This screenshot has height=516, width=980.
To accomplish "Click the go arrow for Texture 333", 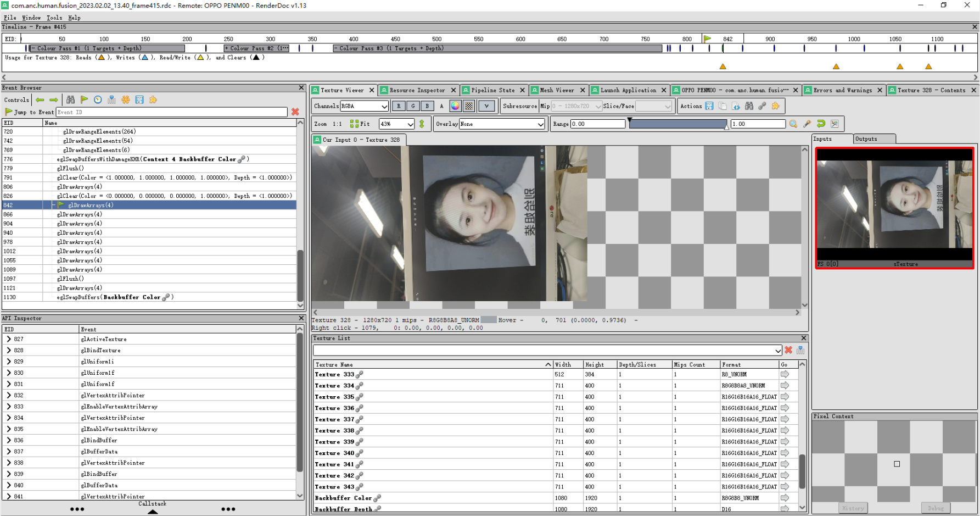I will point(785,374).
